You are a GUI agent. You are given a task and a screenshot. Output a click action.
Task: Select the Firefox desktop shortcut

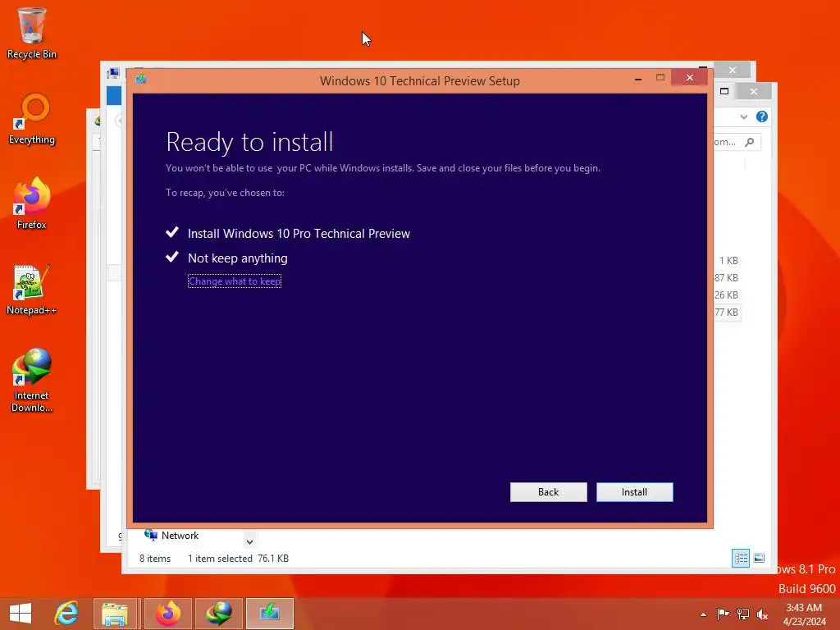(32, 203)
